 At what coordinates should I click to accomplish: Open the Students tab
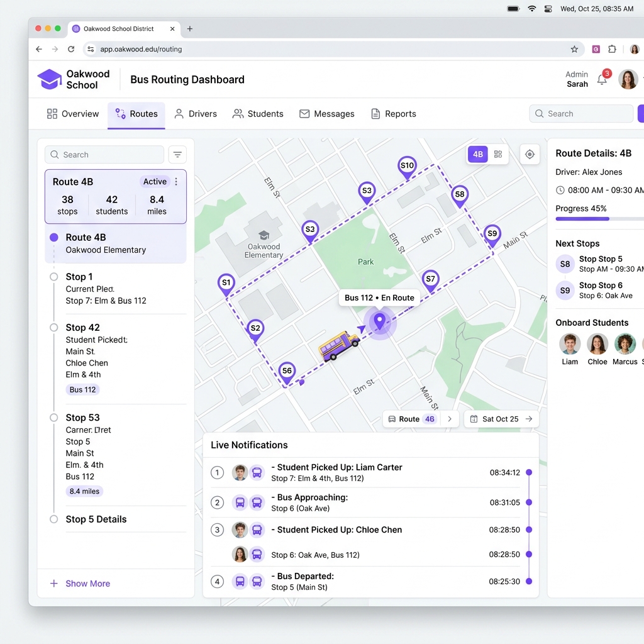point(258,114)
